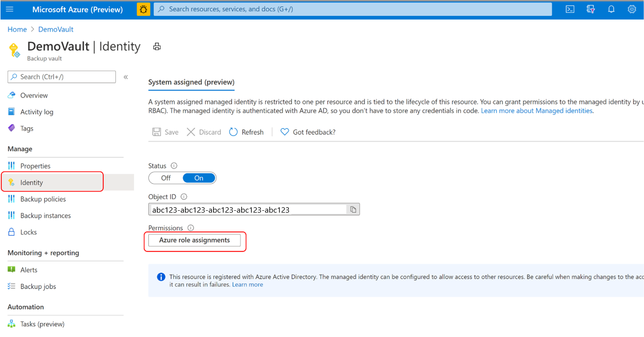Screen dimensions: 644x337
Task: Show the Permissions info tooltip icon
Action: [191, 228]
